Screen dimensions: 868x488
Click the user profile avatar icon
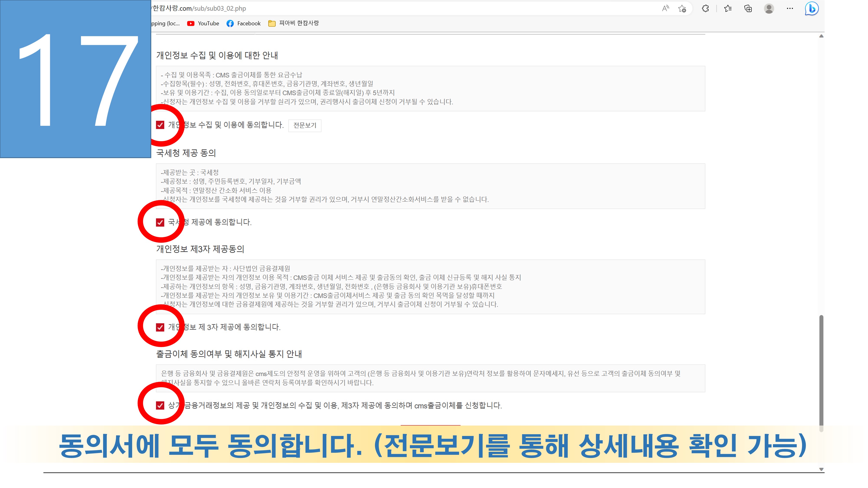[x=769, y=8]
